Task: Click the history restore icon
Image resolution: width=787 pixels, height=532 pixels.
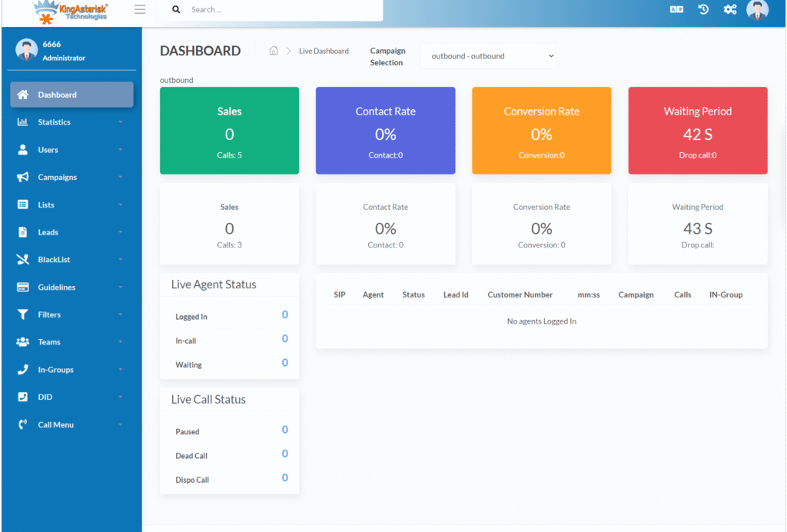Action: [703, 9]
